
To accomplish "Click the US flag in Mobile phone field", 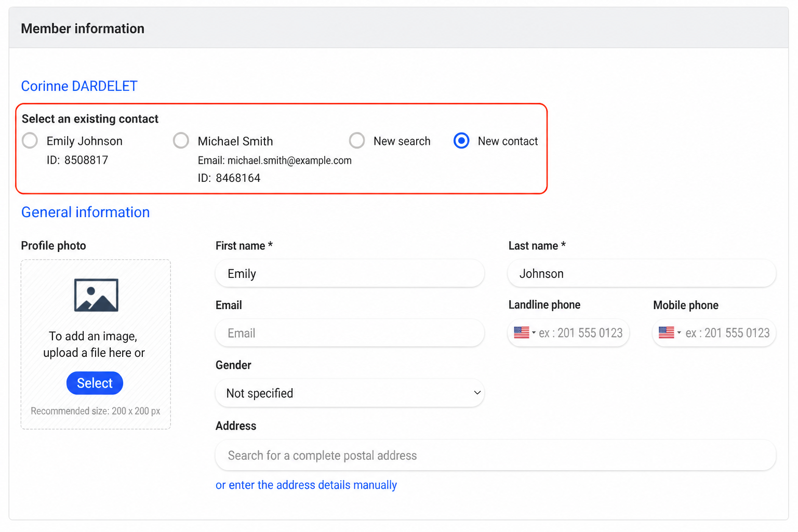I will coord(666,332).
